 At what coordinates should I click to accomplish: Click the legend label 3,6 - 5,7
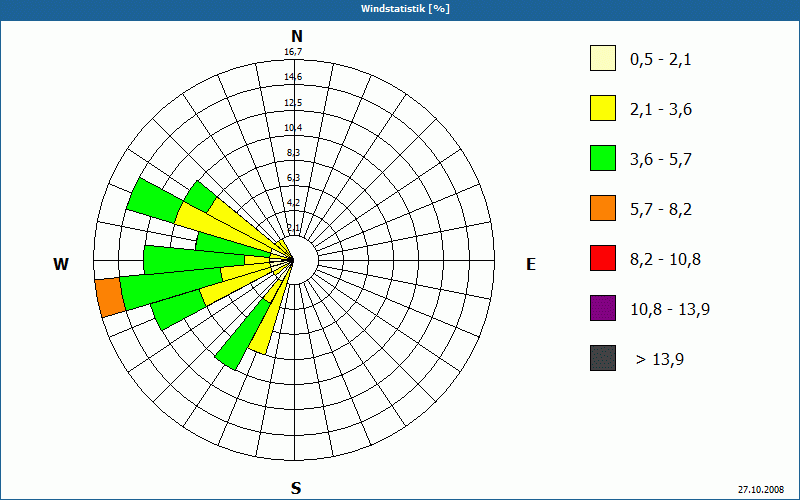pyautogui.click(x=661, y=160)
